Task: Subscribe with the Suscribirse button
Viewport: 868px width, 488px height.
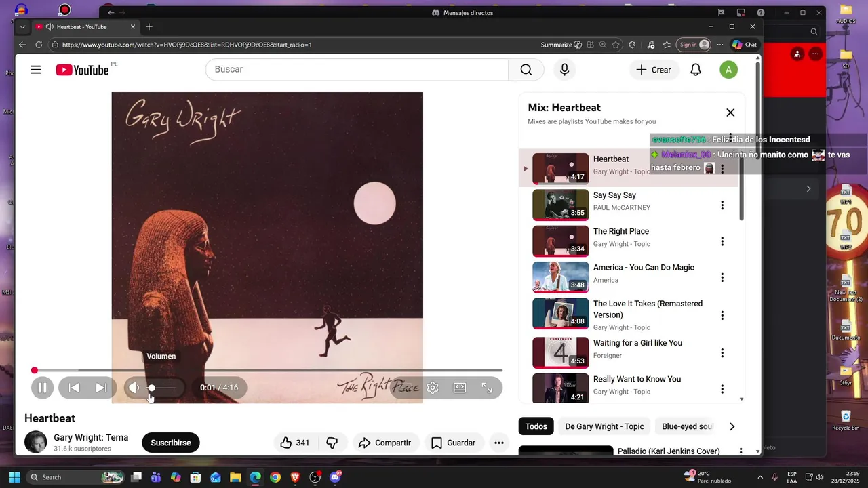Action: (171, 443)
